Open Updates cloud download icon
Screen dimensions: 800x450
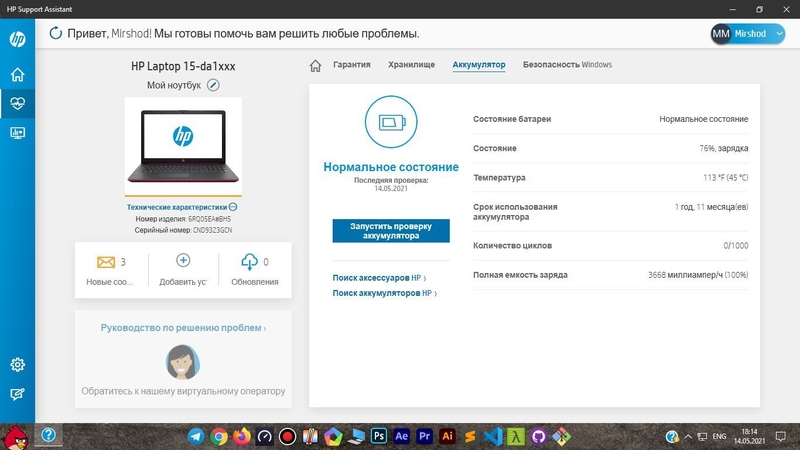tap(249, 262)
